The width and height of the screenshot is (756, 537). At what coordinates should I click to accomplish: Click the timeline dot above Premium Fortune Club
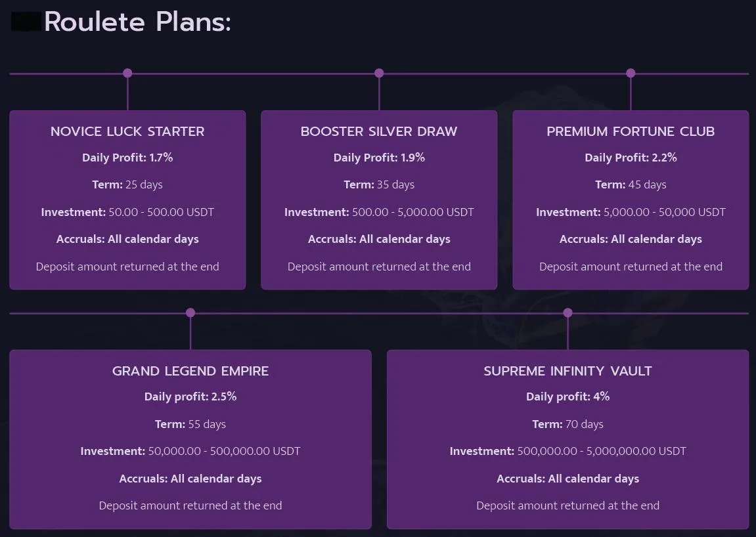[x=631, y=74]
